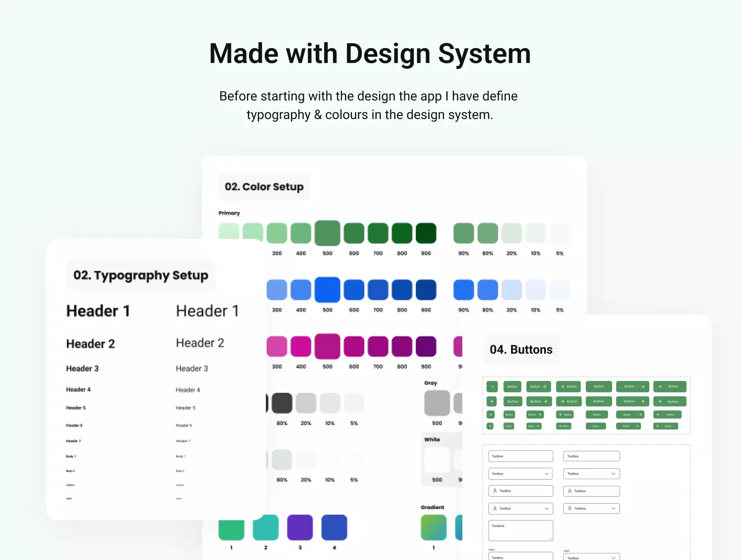Pick the green 600 swatch

click(354, 233)
